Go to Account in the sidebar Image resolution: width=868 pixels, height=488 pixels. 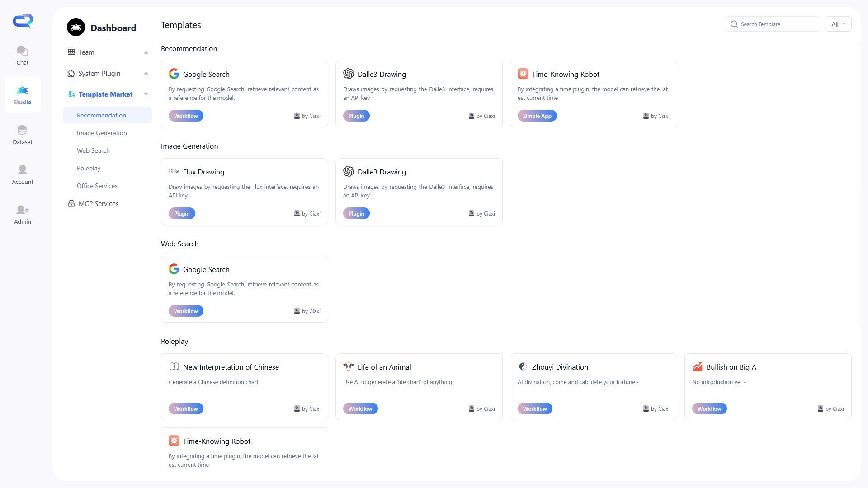[23, 174]
